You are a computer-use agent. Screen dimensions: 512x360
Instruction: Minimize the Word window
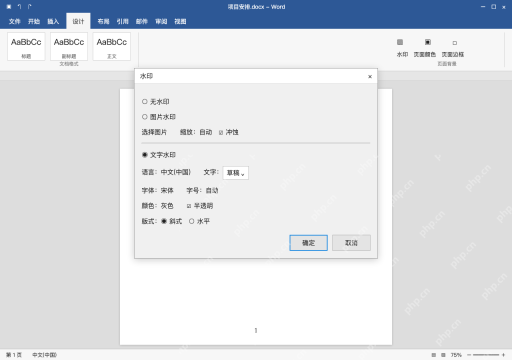(x=483, y=7)
